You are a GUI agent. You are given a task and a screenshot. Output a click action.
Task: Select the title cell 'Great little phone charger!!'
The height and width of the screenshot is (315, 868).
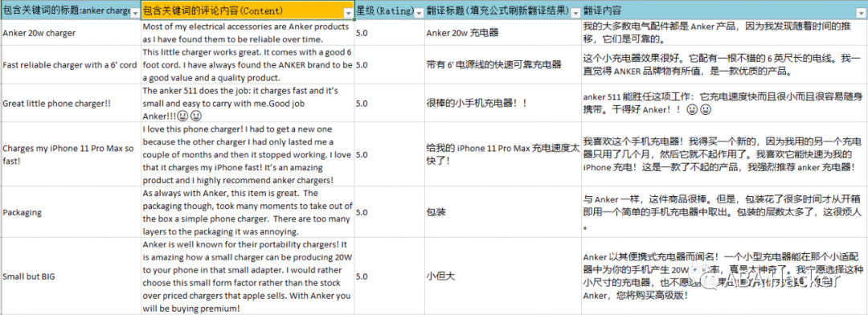[x=70, y=103]
